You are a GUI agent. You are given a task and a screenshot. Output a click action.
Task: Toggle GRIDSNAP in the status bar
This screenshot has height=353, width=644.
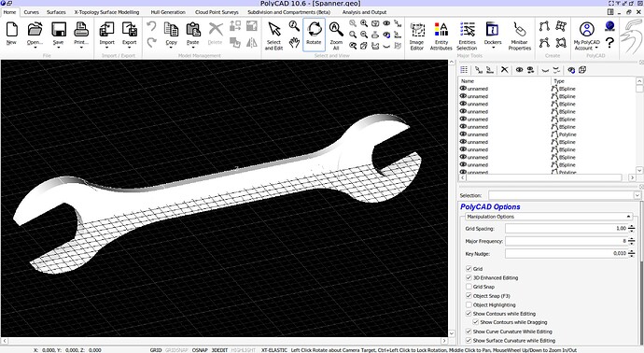pos(176,350)
